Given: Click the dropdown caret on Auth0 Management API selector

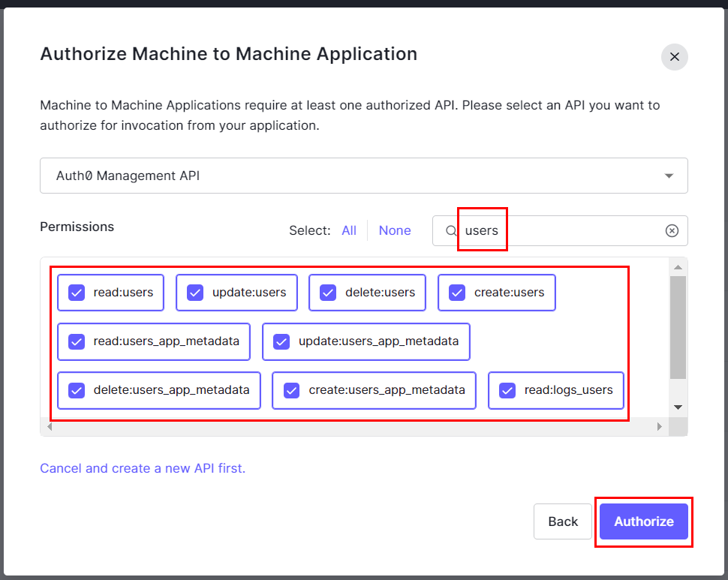Looking at the screenshot, I should pyautogui.click(x=668, y=175).
